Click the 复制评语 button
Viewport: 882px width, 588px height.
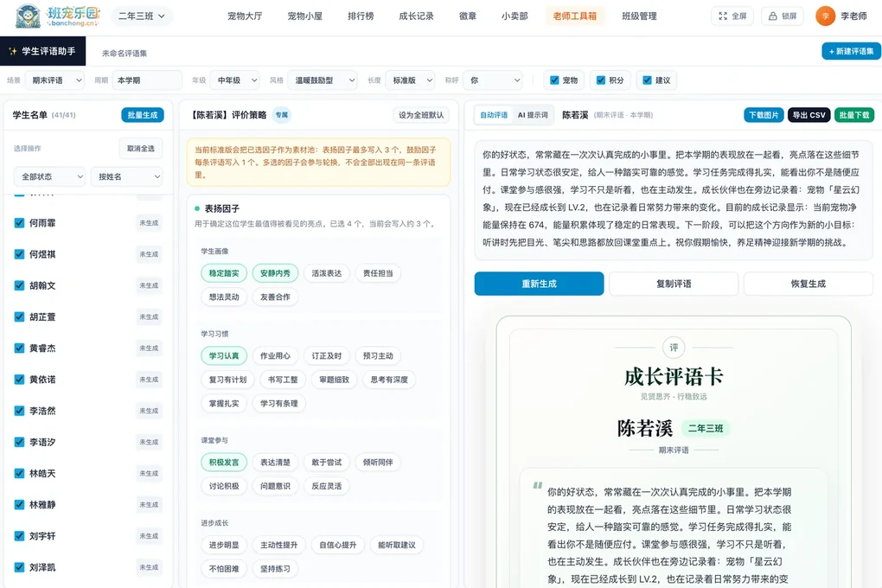pyautogui.click(x=674, y=284)
